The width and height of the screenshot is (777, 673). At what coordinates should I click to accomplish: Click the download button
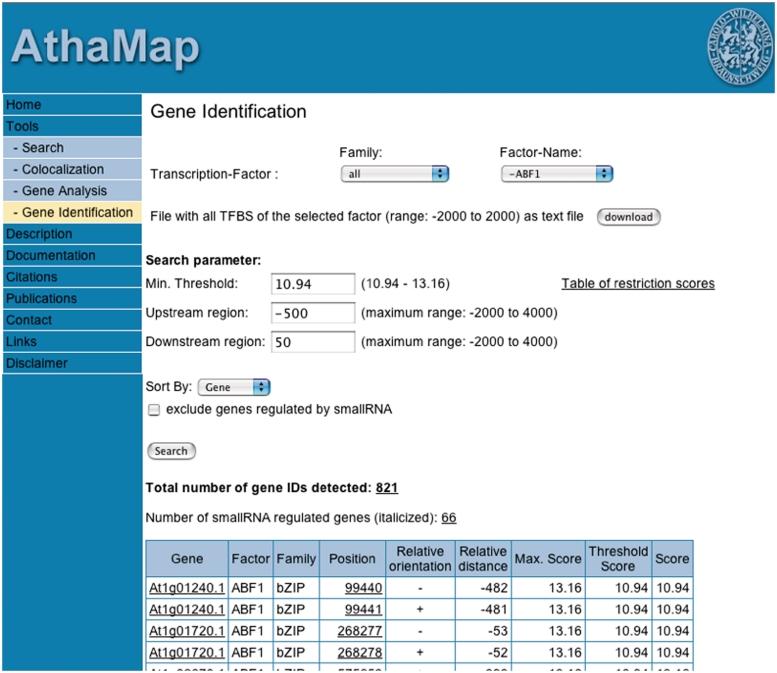click(628, 217)
